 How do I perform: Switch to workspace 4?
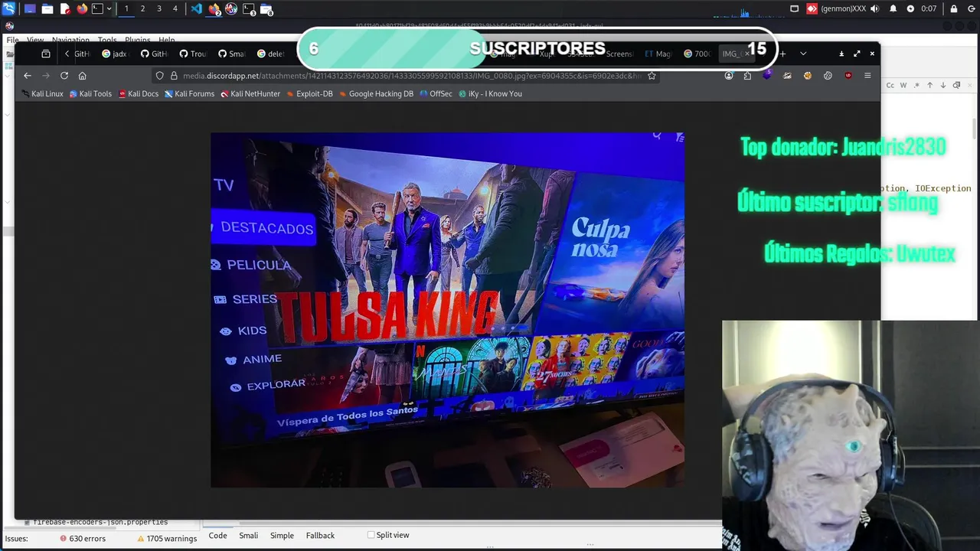click(175, 9)
